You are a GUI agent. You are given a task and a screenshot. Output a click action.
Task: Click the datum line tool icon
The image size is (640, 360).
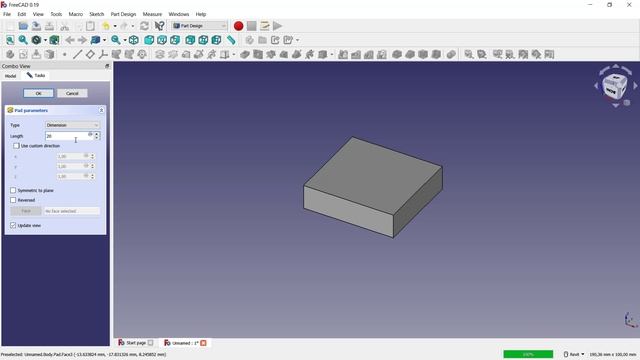point(77,54)
